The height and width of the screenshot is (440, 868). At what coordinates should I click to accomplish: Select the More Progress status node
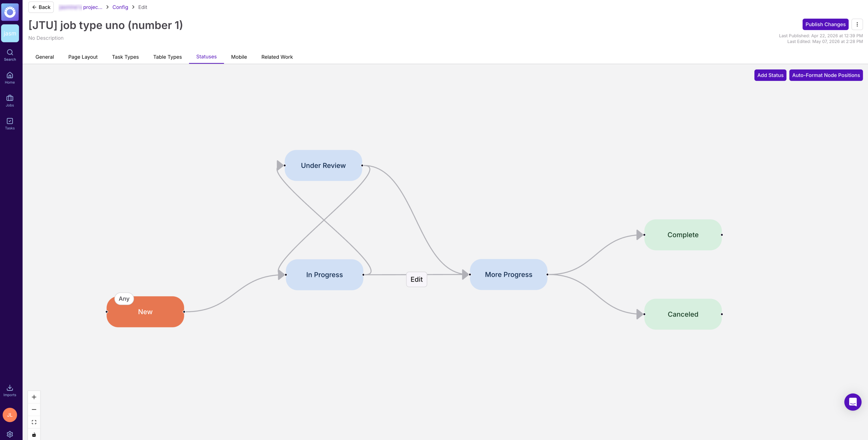[508, 274]
